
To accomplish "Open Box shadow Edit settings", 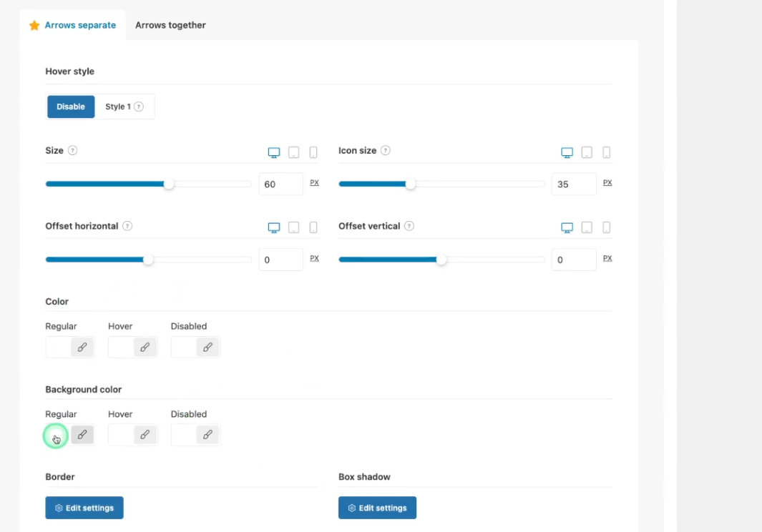I will (x=377, y=508).
